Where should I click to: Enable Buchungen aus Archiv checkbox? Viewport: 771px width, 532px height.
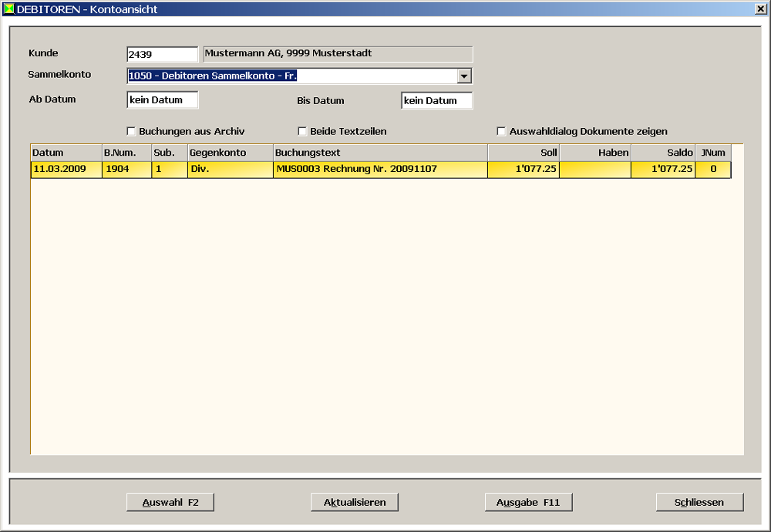pyautogui.click(x=131, y=131)
